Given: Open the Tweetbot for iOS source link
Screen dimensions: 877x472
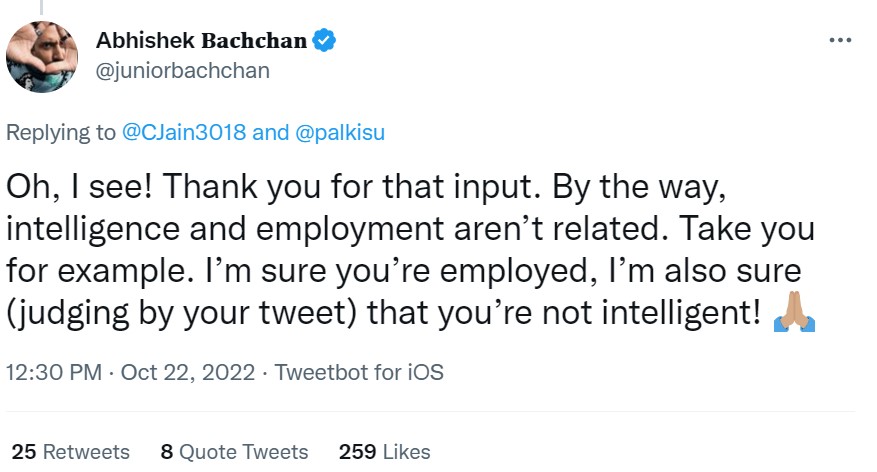Looking at the screenshot, I should click(359, 373).
